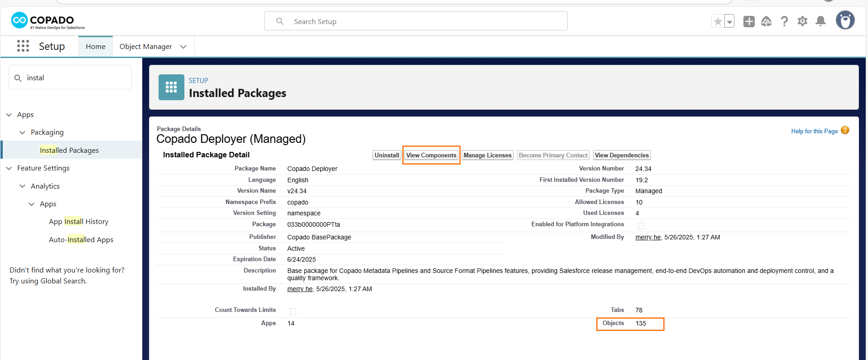Click the Installed Packages grid icon
This screenshot has width=868, height=360.
(x=171, y=87)
